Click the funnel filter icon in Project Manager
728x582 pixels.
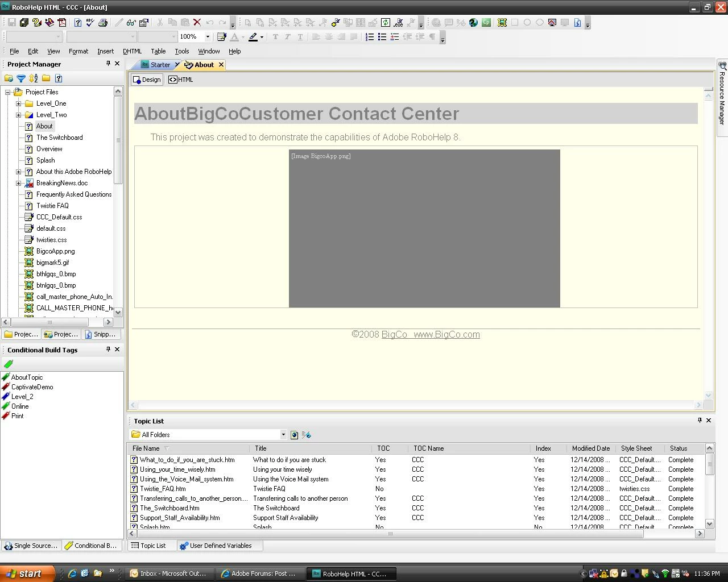21,78
